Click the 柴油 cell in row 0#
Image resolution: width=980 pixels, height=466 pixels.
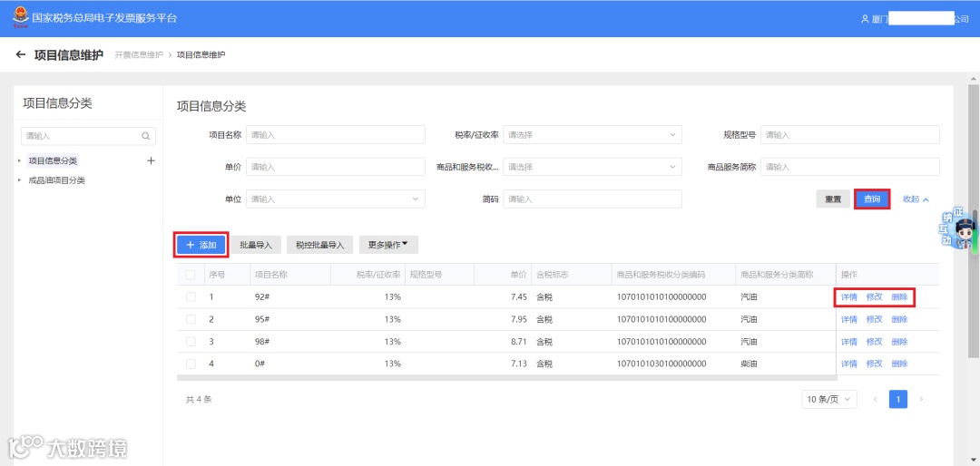(749, 364)
